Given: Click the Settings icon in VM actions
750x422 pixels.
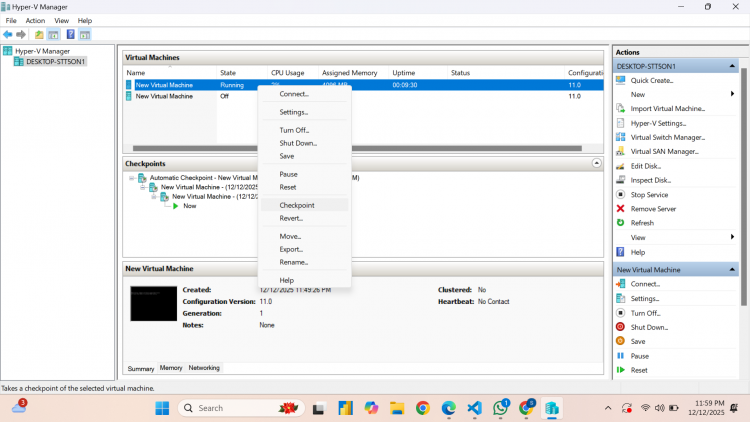Looking at the screenshot, I should (620, 298).
